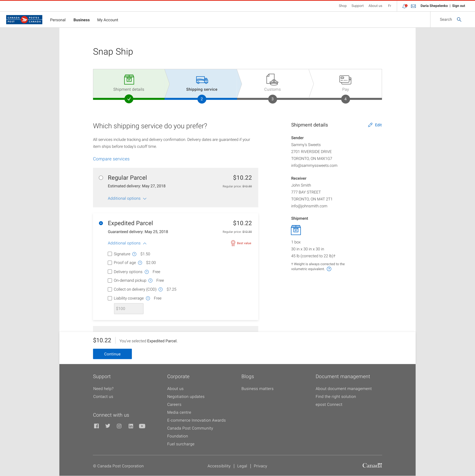Open the Compare services link
The height and width of the screenshot is (476, 475).
point(111,159)
